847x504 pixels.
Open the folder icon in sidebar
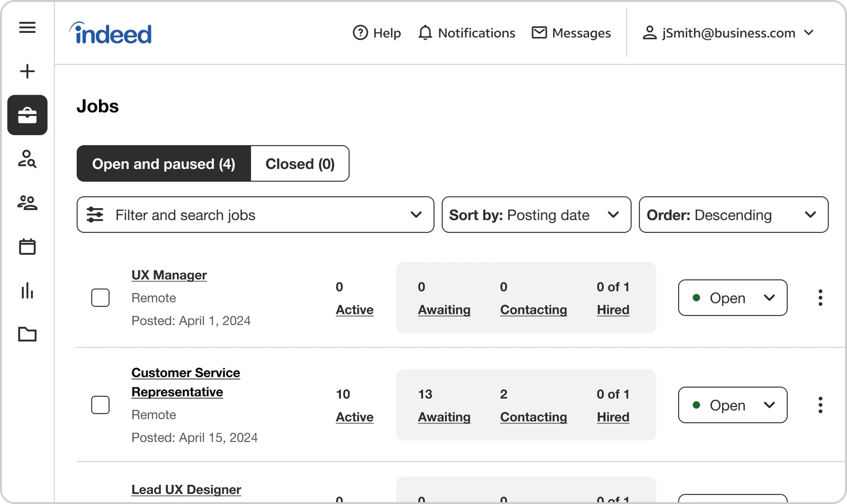27,334
